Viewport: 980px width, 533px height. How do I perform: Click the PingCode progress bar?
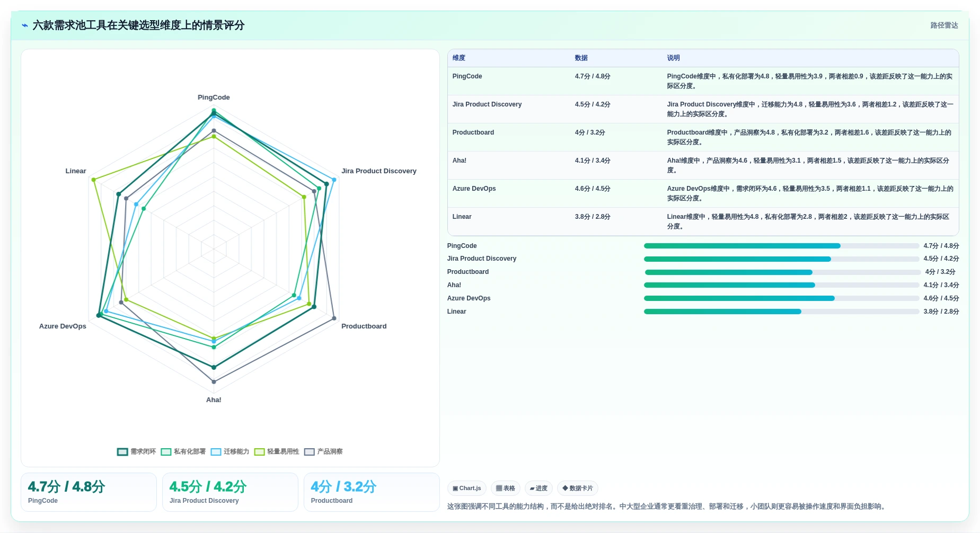781,246
